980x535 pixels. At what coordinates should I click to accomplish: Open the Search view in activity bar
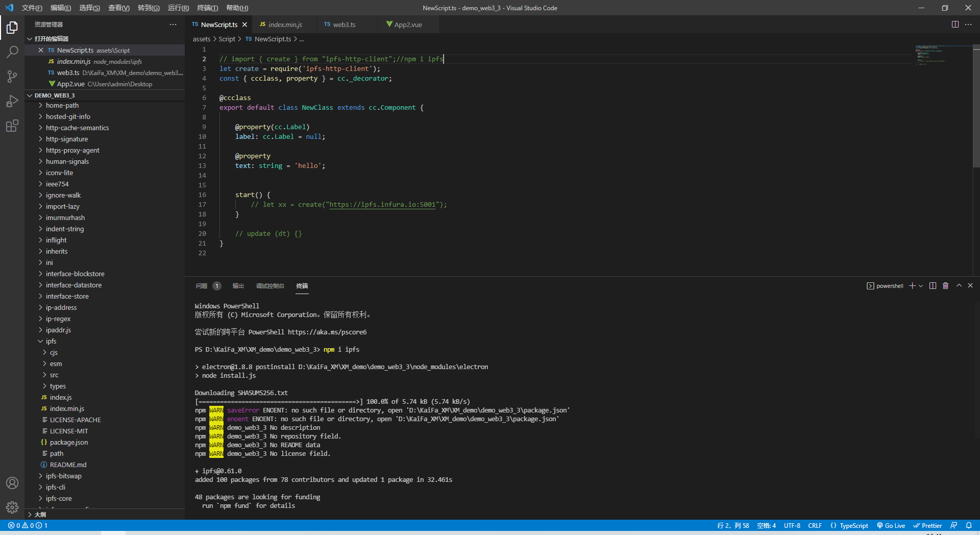(x=12, y=52)
